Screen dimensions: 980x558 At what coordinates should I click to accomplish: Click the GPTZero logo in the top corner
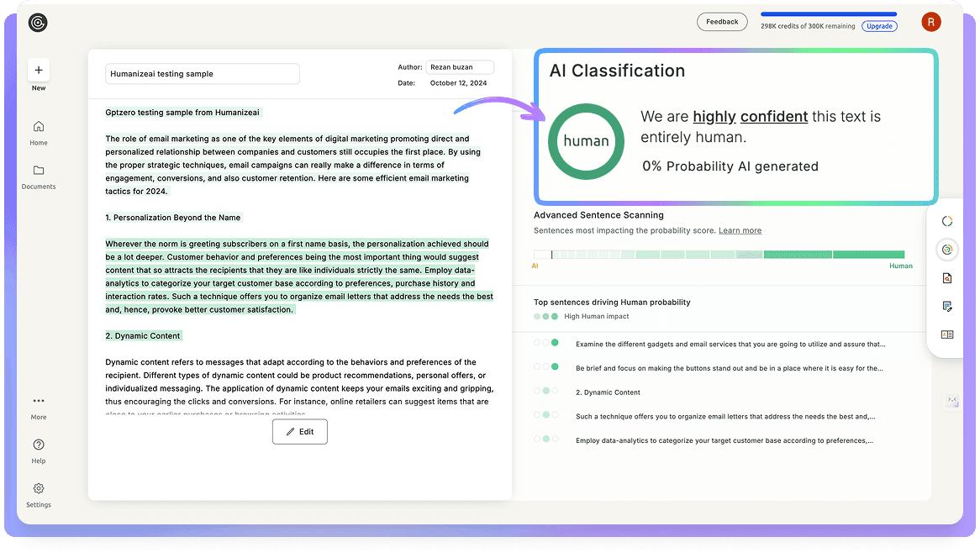[x=37, y=23]
